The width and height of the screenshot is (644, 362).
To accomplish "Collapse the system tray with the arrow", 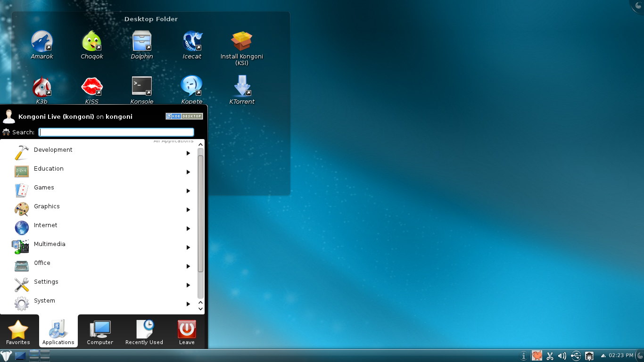I will click(603, 355).
